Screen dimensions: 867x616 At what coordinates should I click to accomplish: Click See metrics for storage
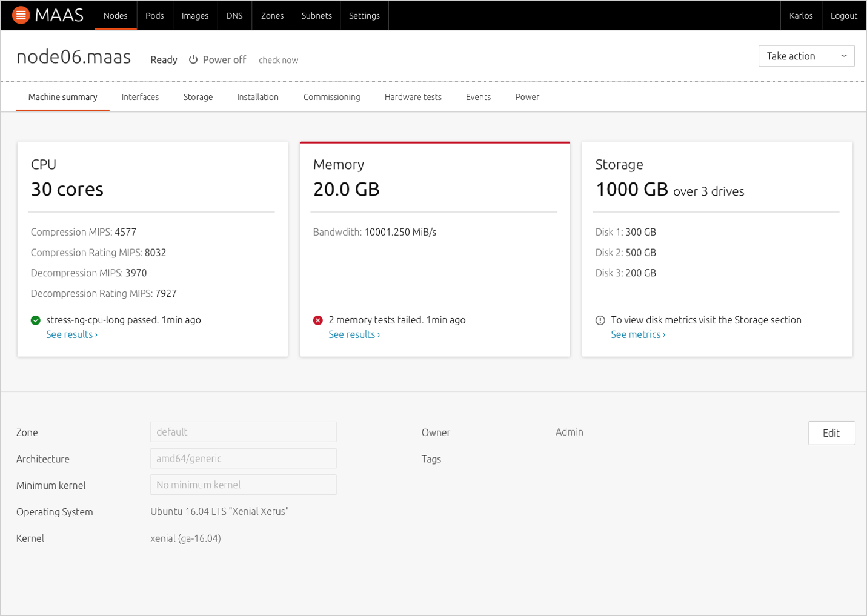click(x=638, y=334)
